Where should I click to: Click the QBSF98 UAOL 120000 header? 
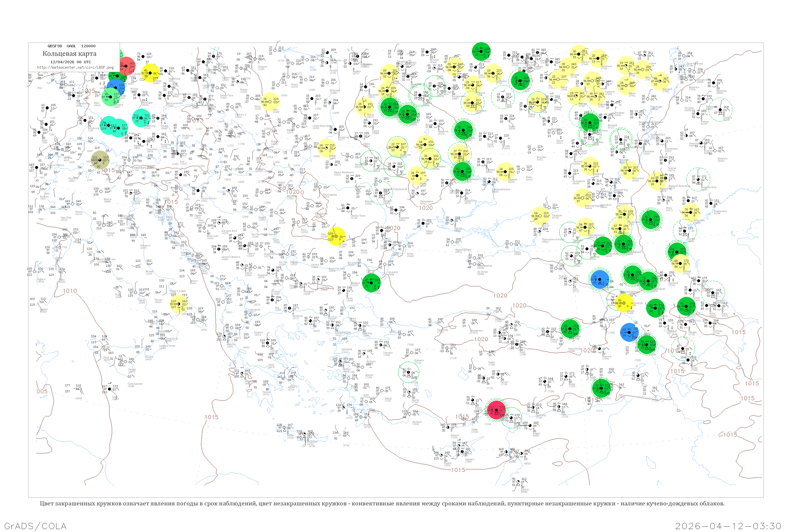72,46
